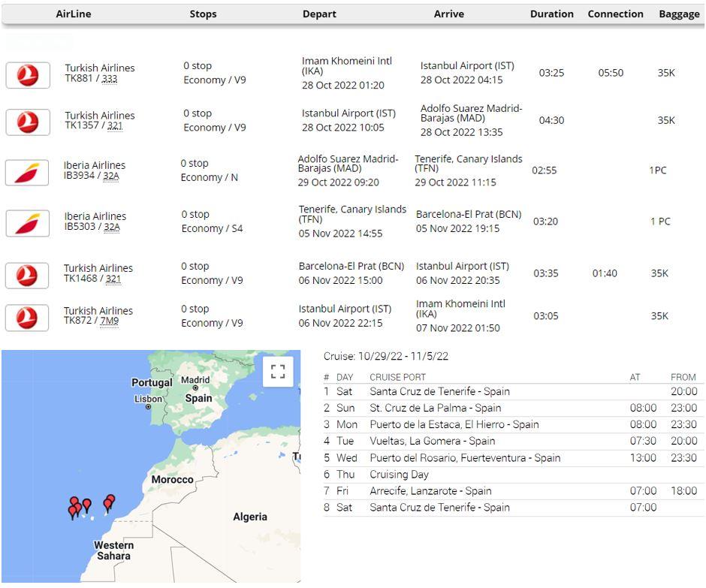Click the Turkish Airlines logo for flight TK1357

28,122
